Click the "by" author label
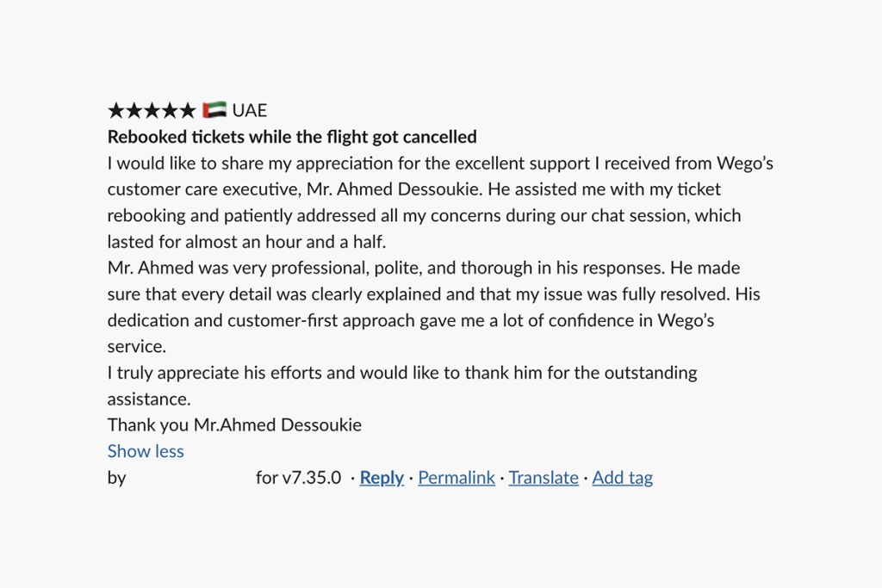 (x=116, y=478)
